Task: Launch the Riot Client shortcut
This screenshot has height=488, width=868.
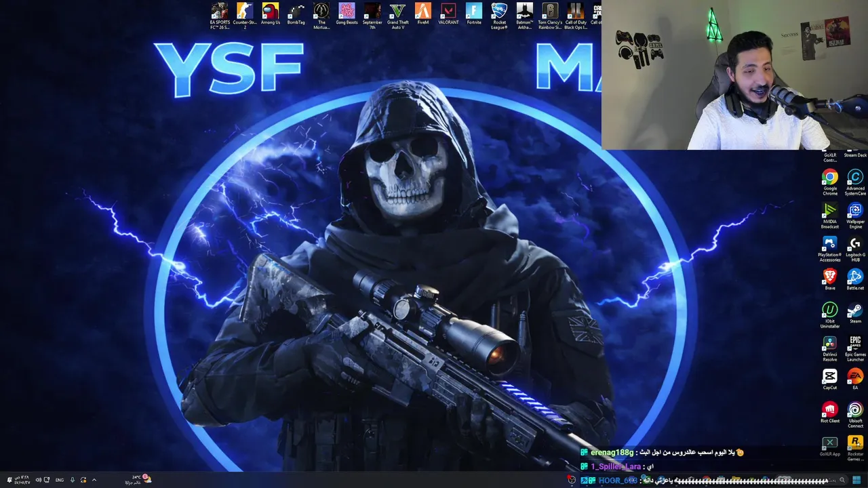Action: tap(830, 413)
